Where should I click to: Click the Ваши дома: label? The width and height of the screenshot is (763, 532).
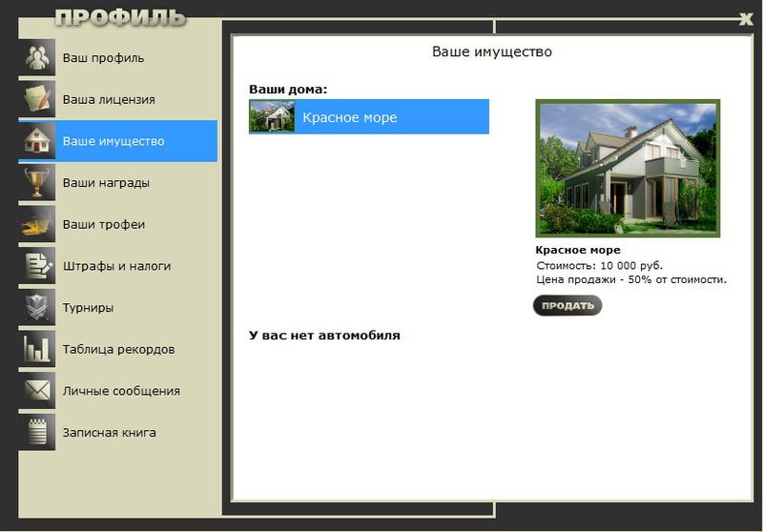pyautogui.click(x=288, y=90)
